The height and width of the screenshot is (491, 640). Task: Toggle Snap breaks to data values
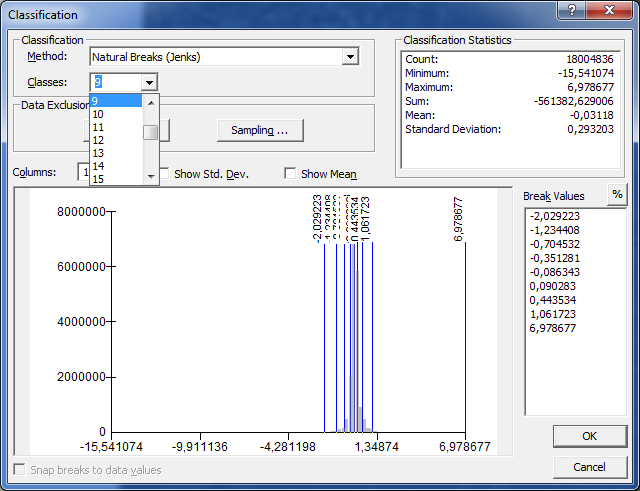(x=19, y=469)
